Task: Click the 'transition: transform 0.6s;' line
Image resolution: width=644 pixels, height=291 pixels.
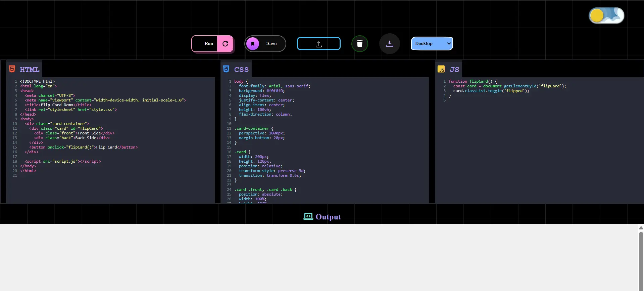Action: [x=270, y=175]
